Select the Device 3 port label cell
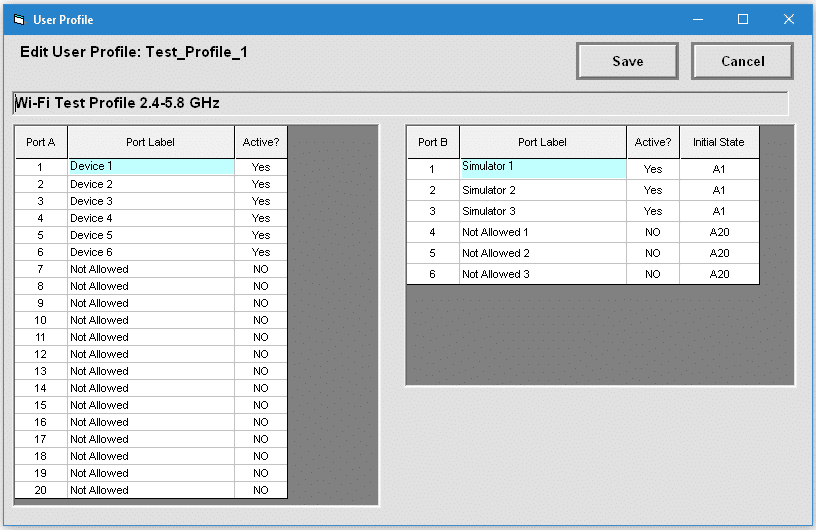The width and height of the screenshot is (816, 530). pos(151,201)
